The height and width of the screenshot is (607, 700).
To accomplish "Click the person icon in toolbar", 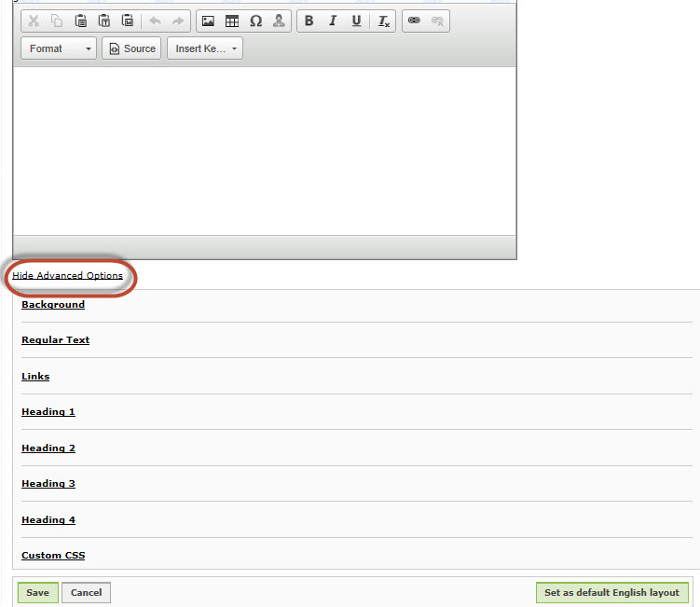I will click(279, 21).
